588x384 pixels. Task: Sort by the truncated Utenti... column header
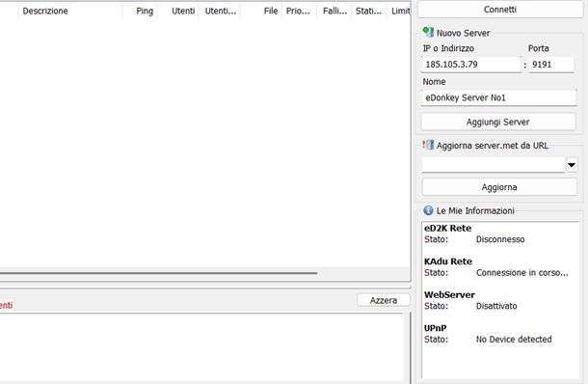221,11
